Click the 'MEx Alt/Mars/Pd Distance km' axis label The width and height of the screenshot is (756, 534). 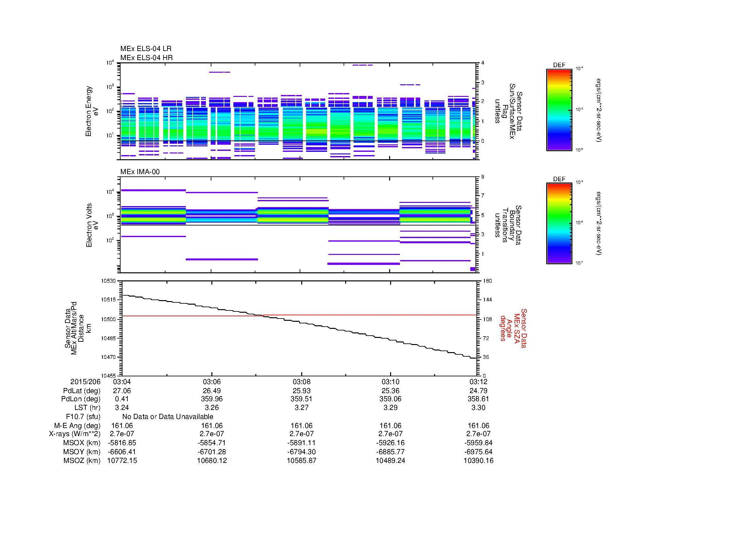(x=78, y=328)
